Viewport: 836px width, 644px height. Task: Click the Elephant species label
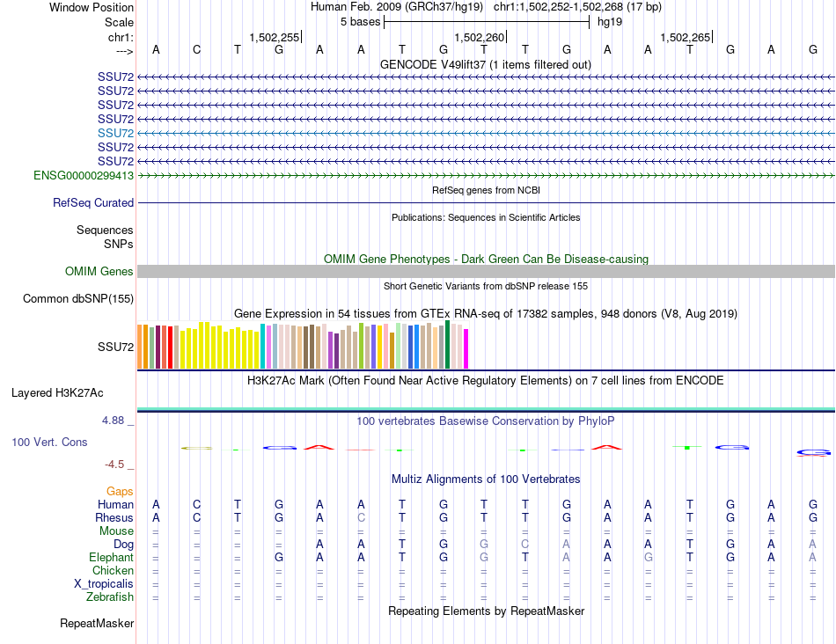tap(111, 558)
